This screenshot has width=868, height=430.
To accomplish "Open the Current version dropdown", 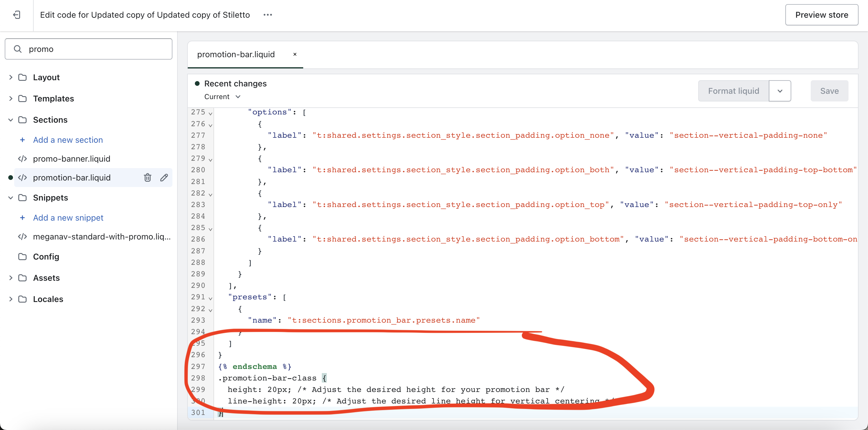I will coord(222,97).
